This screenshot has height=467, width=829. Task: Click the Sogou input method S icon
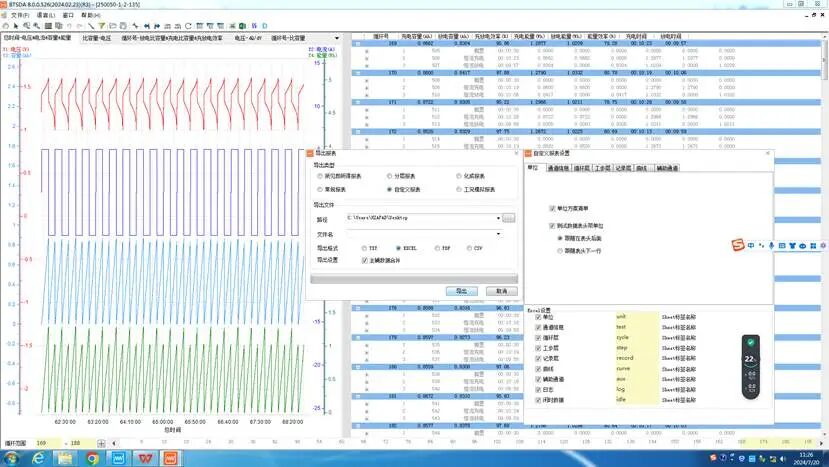pyautogui.click(x=738, y=245)
